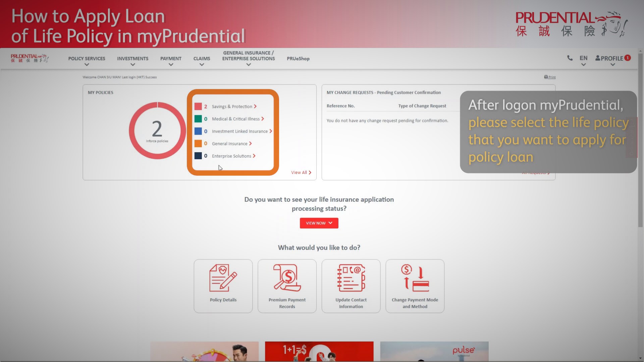644x362 pixels.
Task: Expand the Investments menu chevron
Action: coord(133,65)
